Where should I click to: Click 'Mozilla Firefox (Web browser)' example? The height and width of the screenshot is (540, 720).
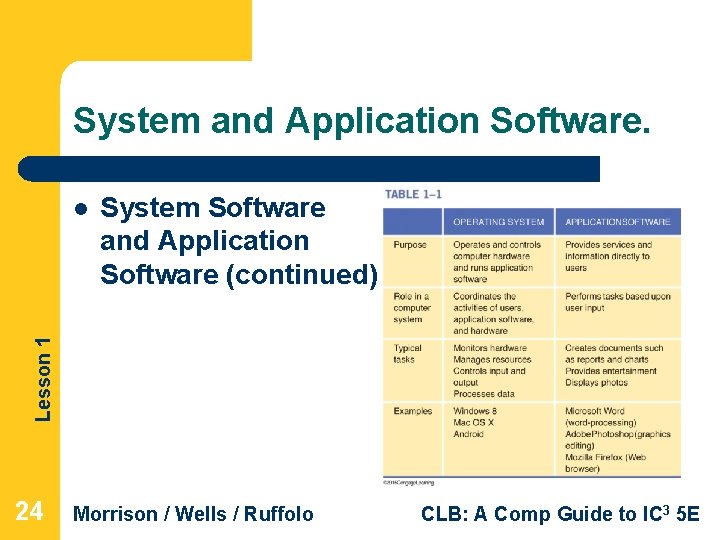[605, 463]
